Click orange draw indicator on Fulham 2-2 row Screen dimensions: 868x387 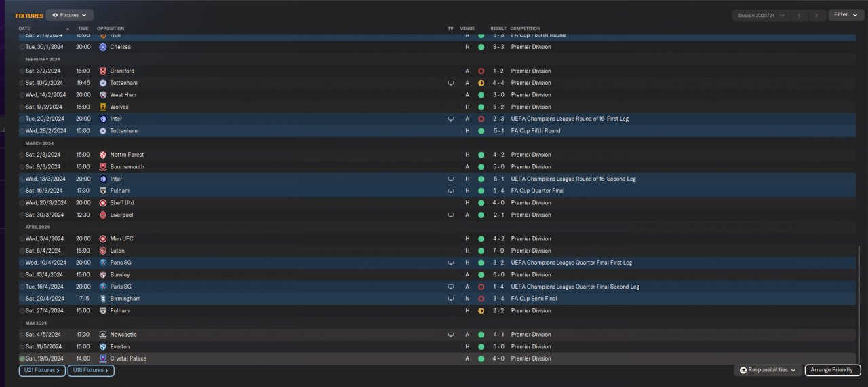(x=481, y=311)
